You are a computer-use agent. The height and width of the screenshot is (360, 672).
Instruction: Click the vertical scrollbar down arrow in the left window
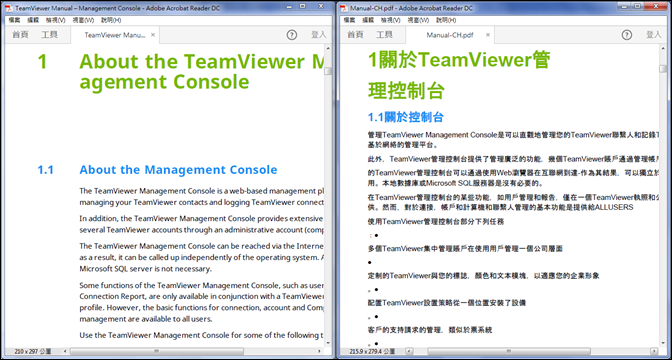(328, 343)
